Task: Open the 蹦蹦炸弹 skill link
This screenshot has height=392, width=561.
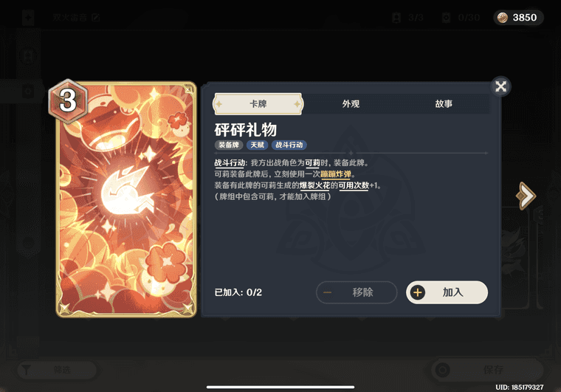Action: coord(336,174)
